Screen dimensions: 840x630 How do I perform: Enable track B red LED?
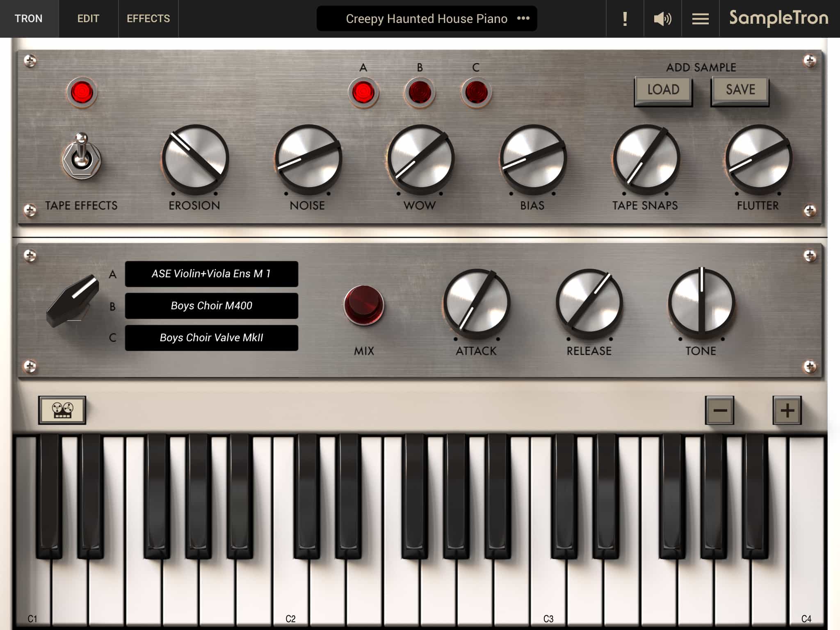[x=420, y=92]
